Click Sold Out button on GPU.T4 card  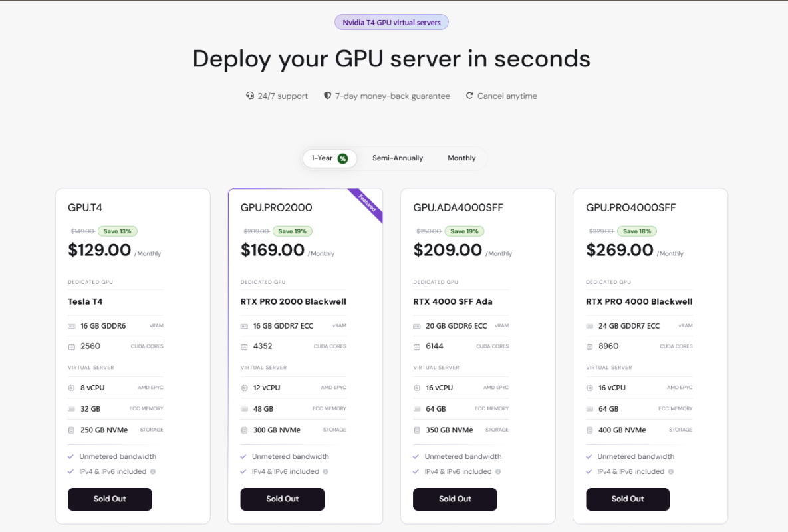(x=110, y=499)
